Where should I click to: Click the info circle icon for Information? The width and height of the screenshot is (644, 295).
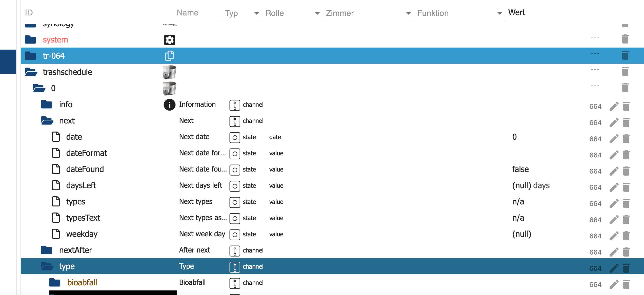169,104
